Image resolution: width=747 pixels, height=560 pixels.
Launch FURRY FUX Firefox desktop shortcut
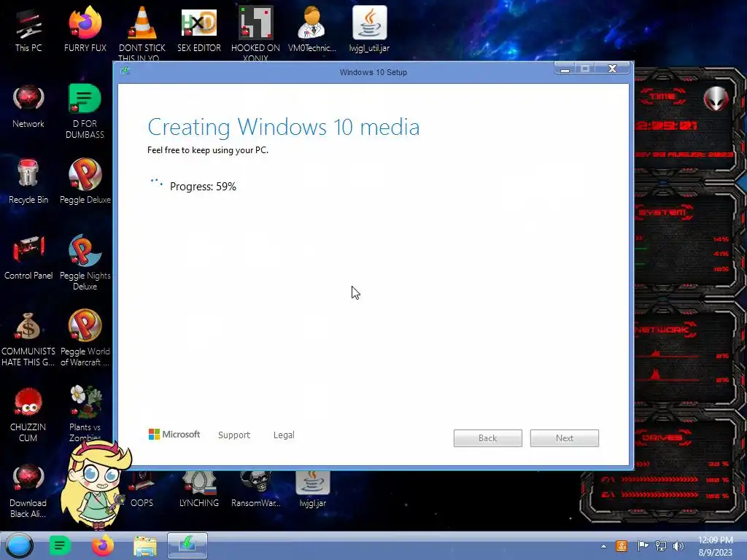click(85, 29)
